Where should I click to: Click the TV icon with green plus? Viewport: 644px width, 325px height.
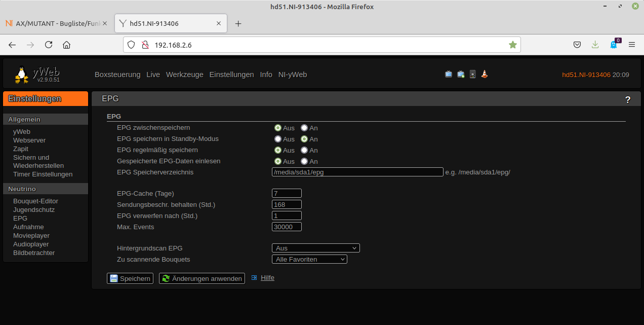pos(461,75)
